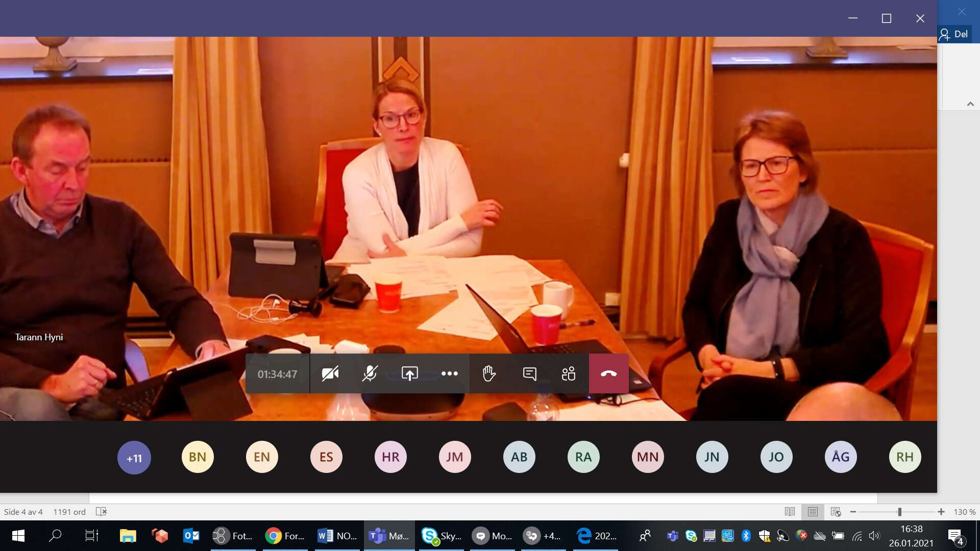Select participant avatar BN
This screenshot has width=980, height=551.
pos(198,457)
